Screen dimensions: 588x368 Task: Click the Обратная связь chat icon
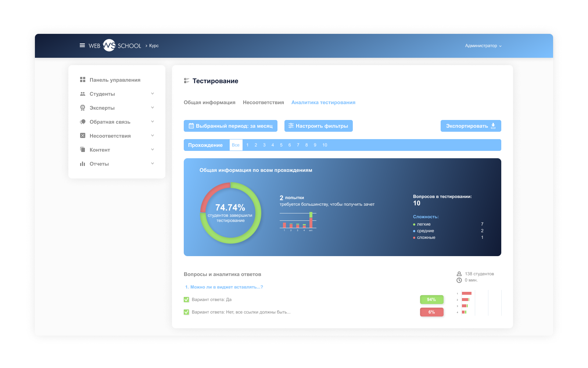83,122
